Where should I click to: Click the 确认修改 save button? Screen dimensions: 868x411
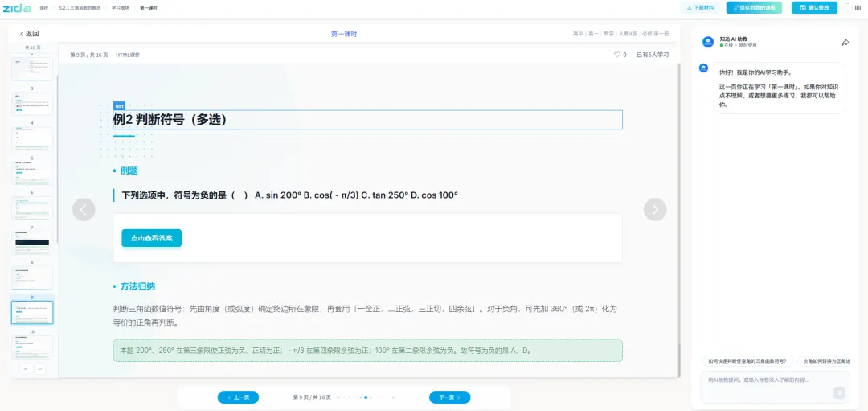pos(814,8)
